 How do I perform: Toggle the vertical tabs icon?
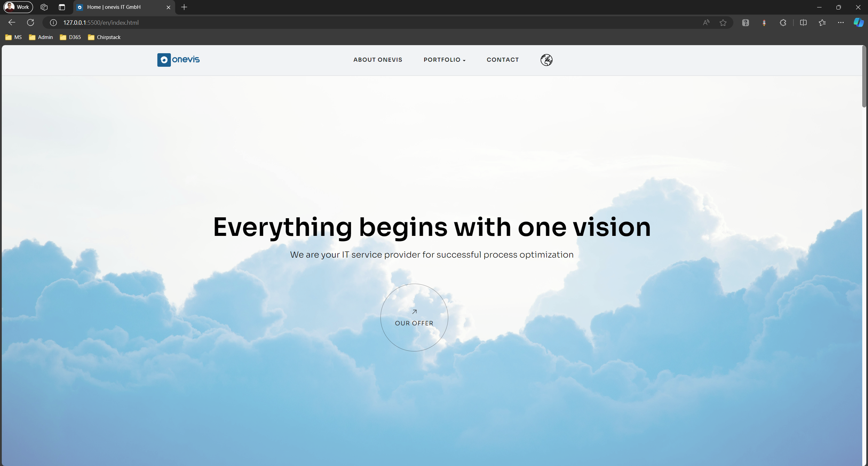pyautogui.click(x=62, y=7)
